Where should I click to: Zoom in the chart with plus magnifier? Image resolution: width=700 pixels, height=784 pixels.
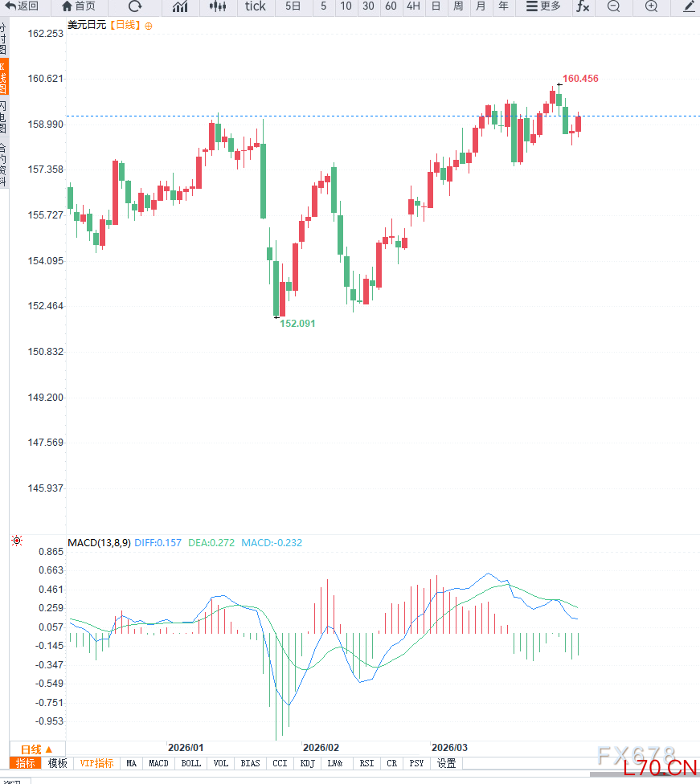[651, 6]
